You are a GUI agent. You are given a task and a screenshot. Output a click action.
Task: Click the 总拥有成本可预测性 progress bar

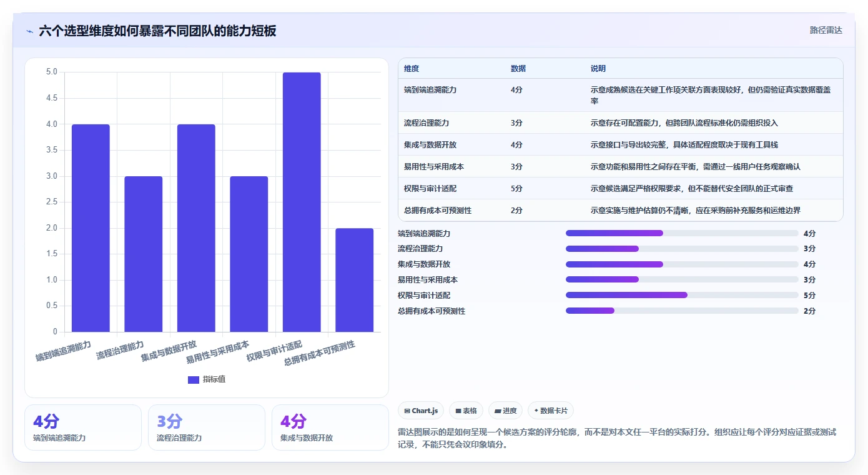(682, 311)
